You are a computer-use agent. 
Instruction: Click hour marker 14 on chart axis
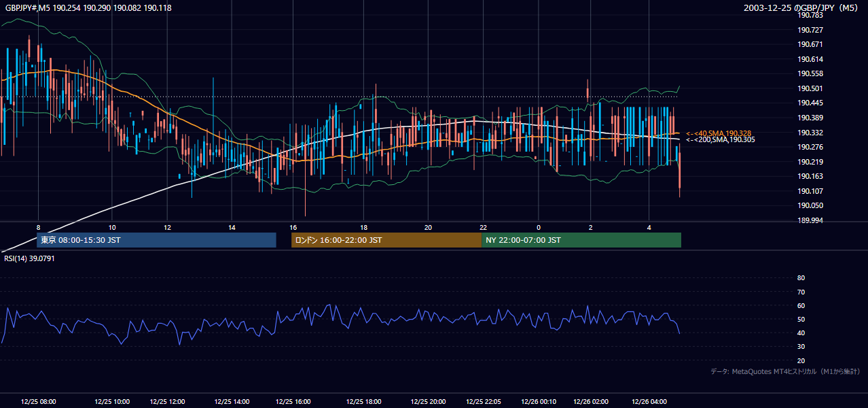click(232, 227)
